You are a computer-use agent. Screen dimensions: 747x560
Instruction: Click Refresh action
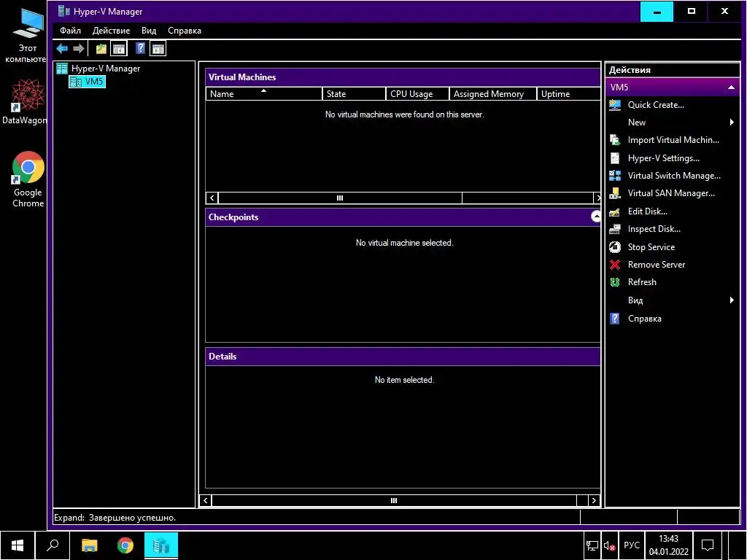(x=642, y=282)
